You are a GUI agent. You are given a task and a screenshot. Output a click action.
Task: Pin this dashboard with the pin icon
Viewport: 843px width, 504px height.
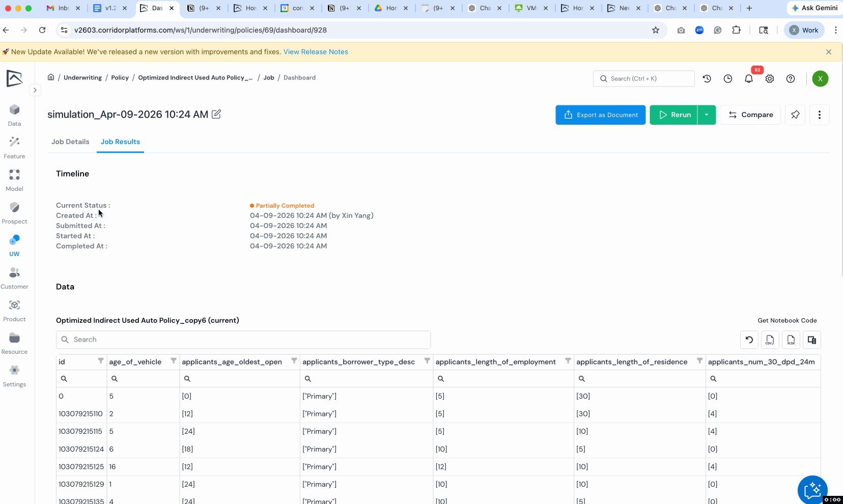click(795, 115)
